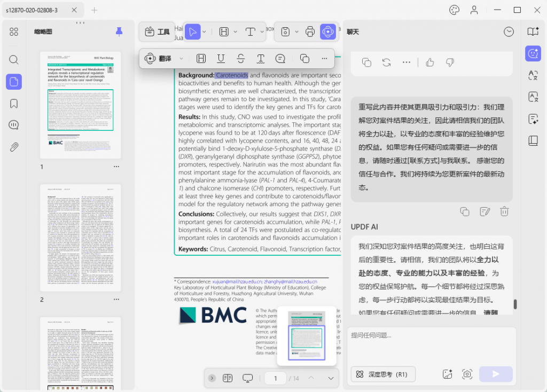Copy the previous AI response
This screenshot has width=547, height=392.
pyautogui.click(x=366, y=62)
